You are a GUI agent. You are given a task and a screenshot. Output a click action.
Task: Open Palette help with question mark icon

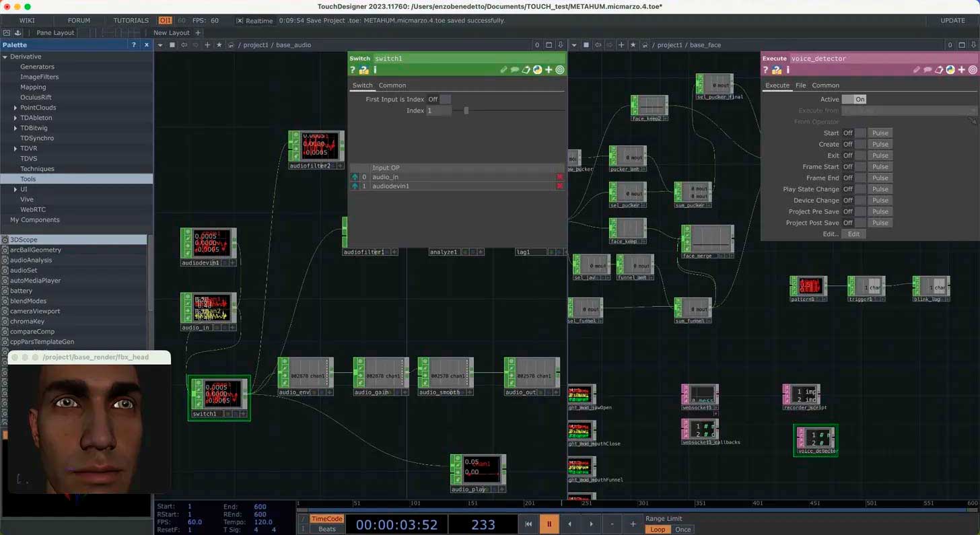coord(133,45)
